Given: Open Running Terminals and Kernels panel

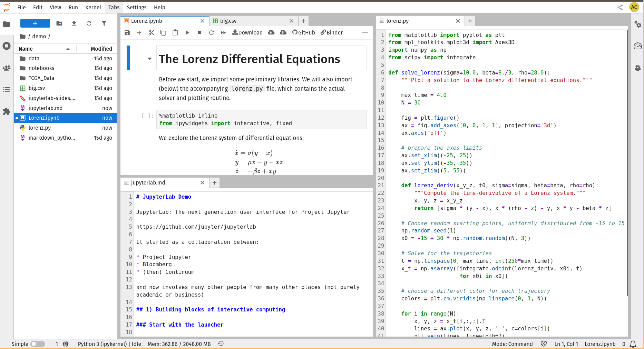Looking at the screenshot, I should [7, 46].
